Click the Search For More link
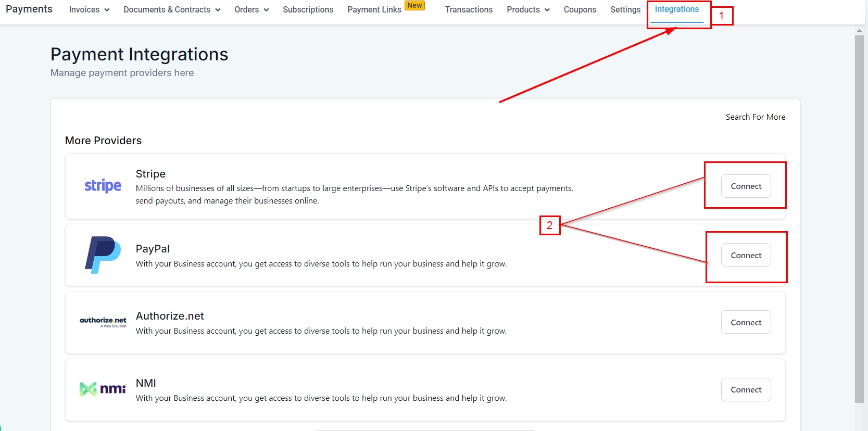 (755, 117)
